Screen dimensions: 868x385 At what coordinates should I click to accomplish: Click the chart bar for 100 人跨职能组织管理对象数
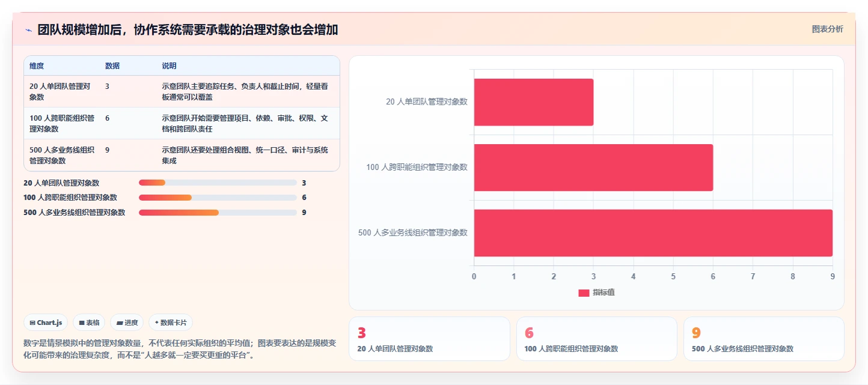593,168
